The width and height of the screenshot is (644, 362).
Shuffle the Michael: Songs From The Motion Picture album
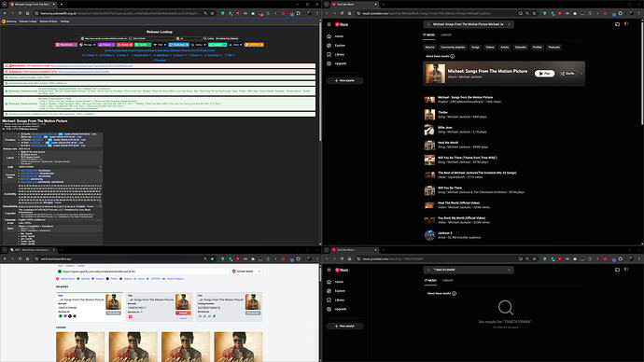click(567, 74)
